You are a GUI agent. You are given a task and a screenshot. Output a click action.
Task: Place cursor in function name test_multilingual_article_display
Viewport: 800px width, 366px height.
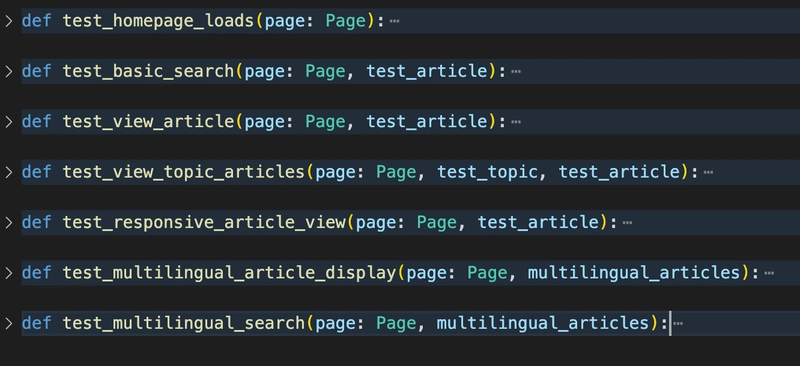[x=229, y=273]
